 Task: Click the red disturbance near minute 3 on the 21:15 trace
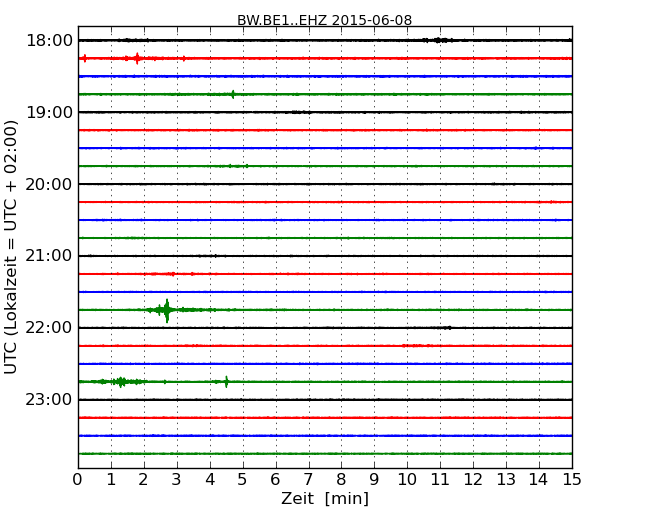pos(170,274)
